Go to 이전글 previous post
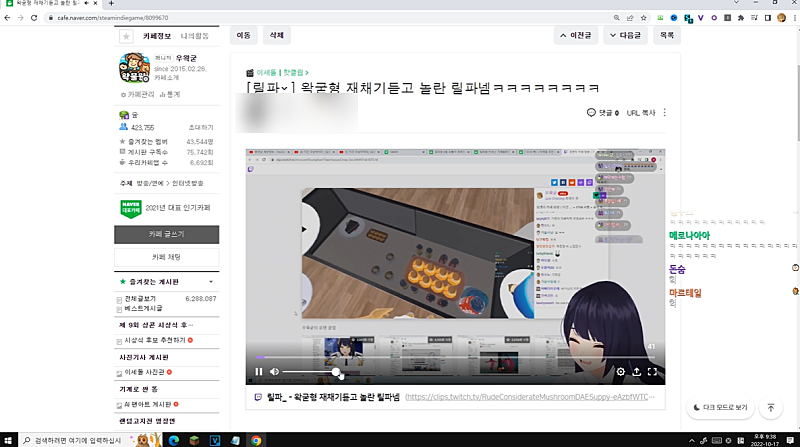The width and height of the screenshot is (800, 447). tap(576, 35)
